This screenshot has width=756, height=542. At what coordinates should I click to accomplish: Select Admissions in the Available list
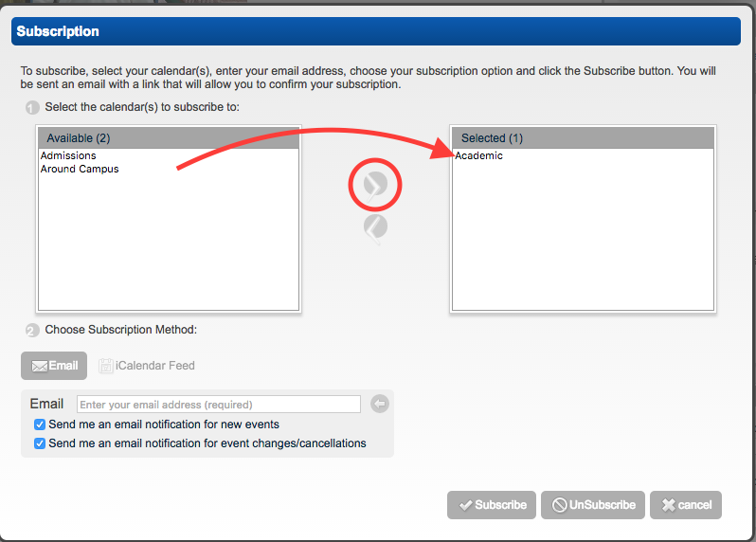pyautogui.click(x=68, y=155)
